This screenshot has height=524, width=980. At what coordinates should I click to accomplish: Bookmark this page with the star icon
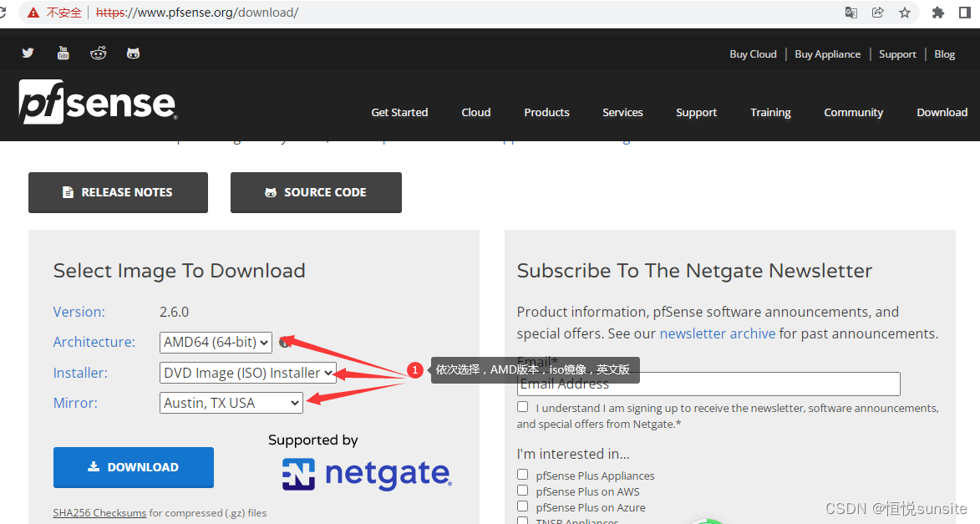(904, 13)
